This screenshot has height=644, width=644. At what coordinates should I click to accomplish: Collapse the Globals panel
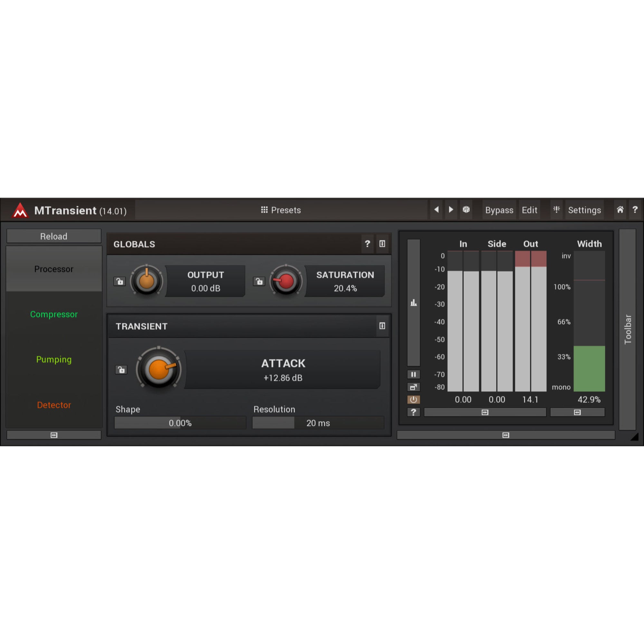click(x=382, y=244)
